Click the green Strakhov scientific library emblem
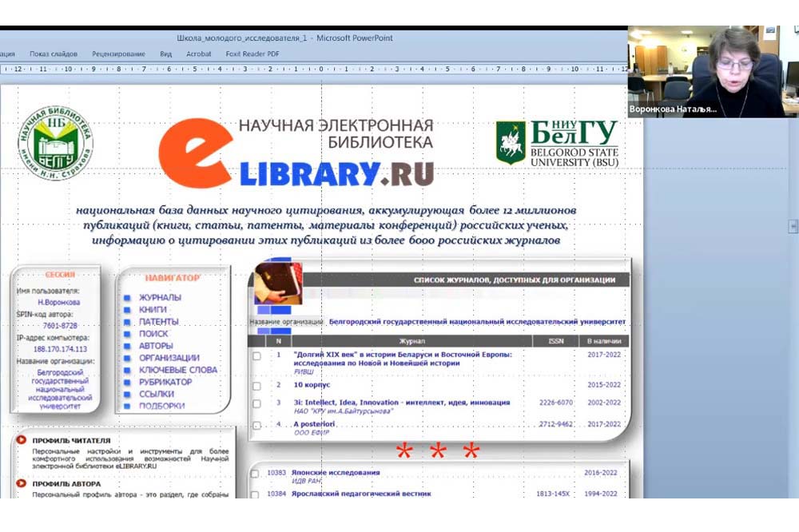Viewport: 799px width, 532px height. (56, 144)
